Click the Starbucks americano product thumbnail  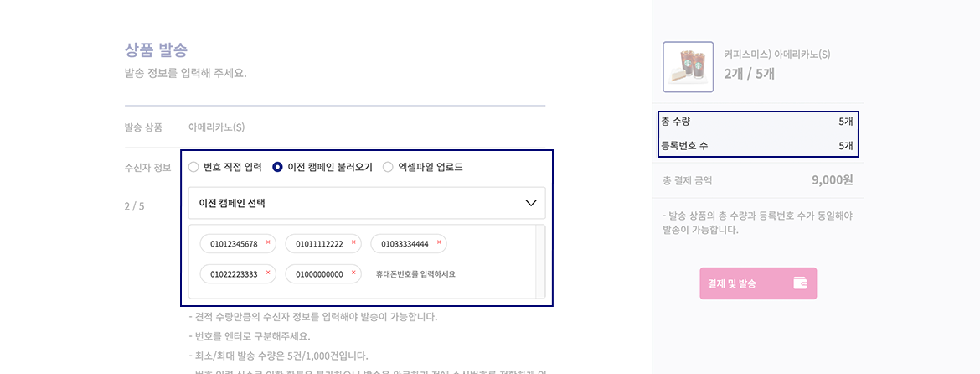(x=689, y=67)
